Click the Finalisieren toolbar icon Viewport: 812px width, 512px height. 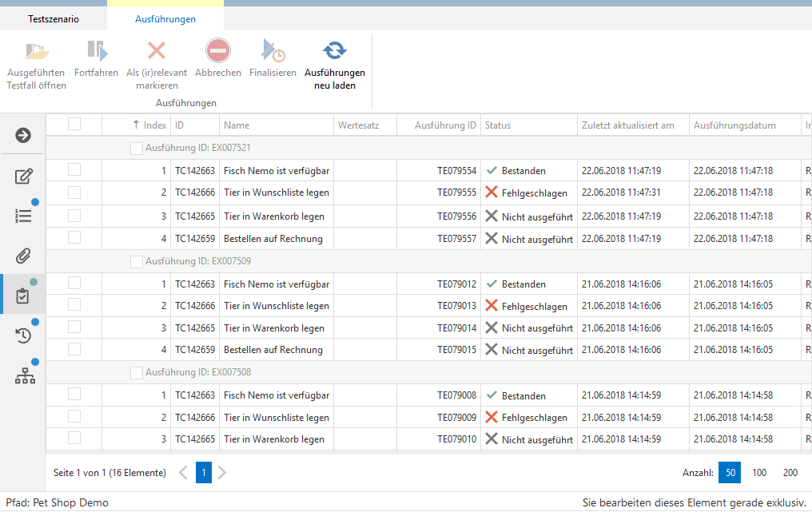(273, 51)
